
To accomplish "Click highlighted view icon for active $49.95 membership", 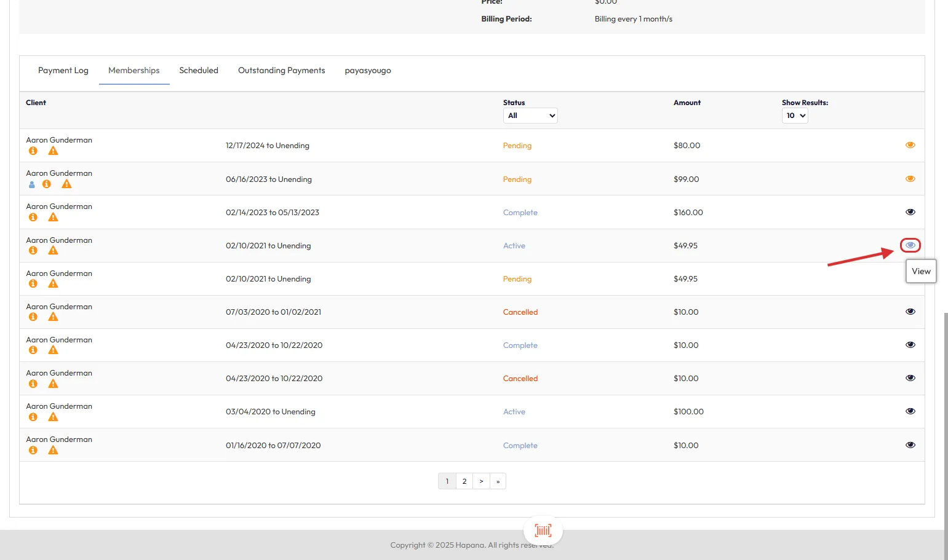I will coord(910,245).
